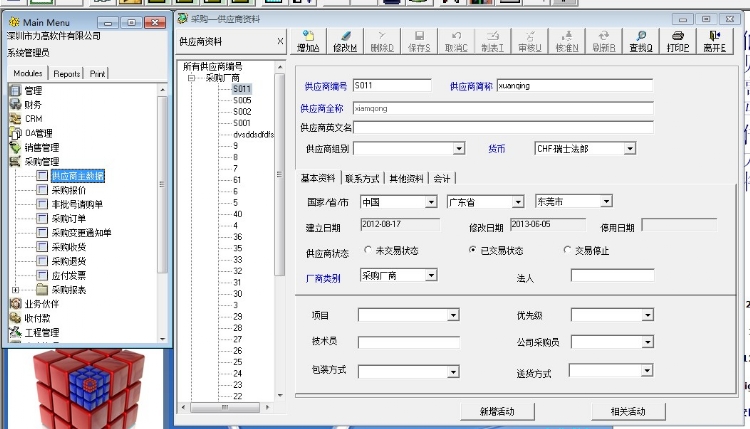
Task: Close the 供应商资料 side panel
Action: [x=280, y=41]
